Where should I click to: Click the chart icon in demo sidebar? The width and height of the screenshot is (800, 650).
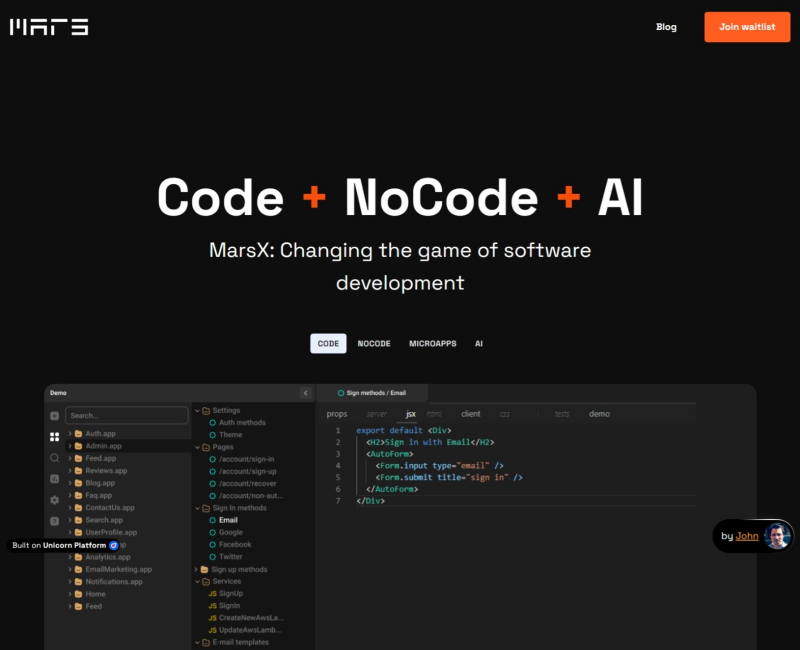[54, 479]
